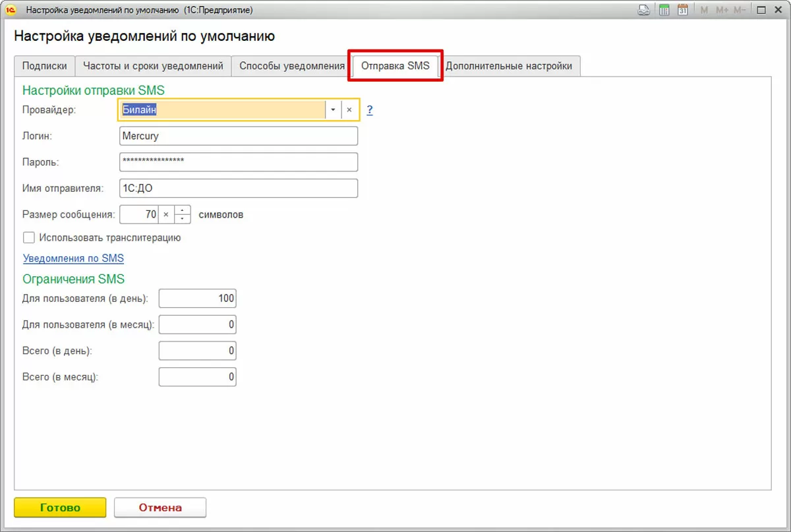
Task: Open the calculator icon in title bar
Action: click(x=664, y=11)
